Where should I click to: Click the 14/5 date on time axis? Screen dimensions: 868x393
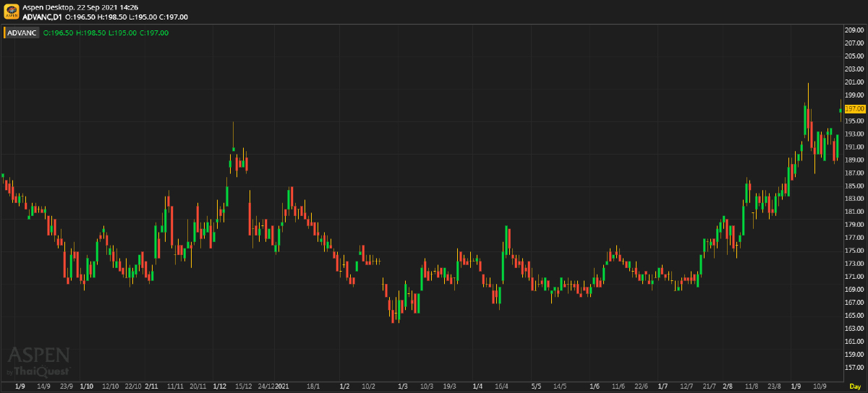(559, 387)
